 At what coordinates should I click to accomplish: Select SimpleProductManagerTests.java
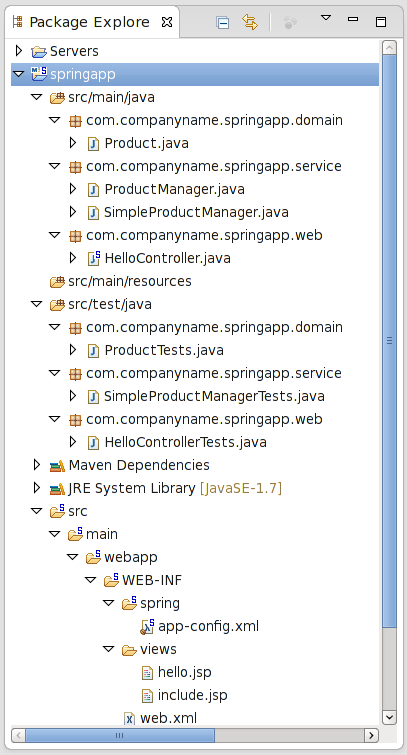214,396
